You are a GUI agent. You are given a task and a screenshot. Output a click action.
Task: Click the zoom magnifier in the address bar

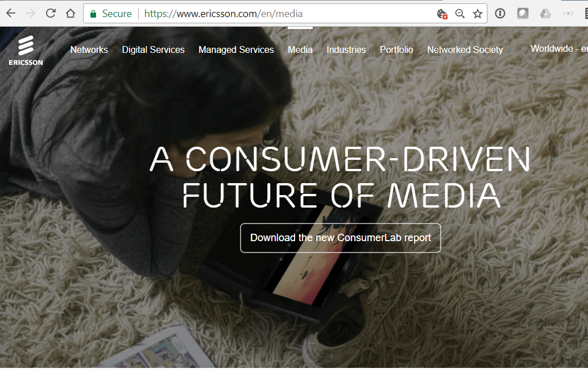[460, 14]
